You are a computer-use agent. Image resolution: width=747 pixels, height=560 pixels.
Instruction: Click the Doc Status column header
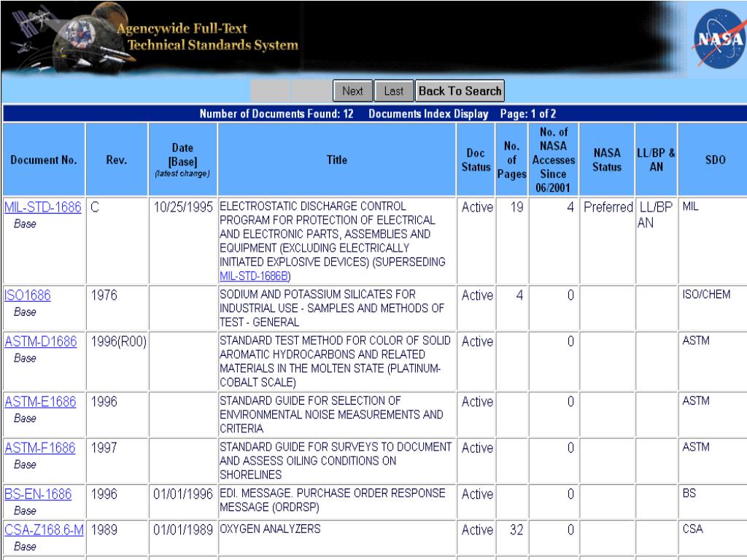coord(476,160)
